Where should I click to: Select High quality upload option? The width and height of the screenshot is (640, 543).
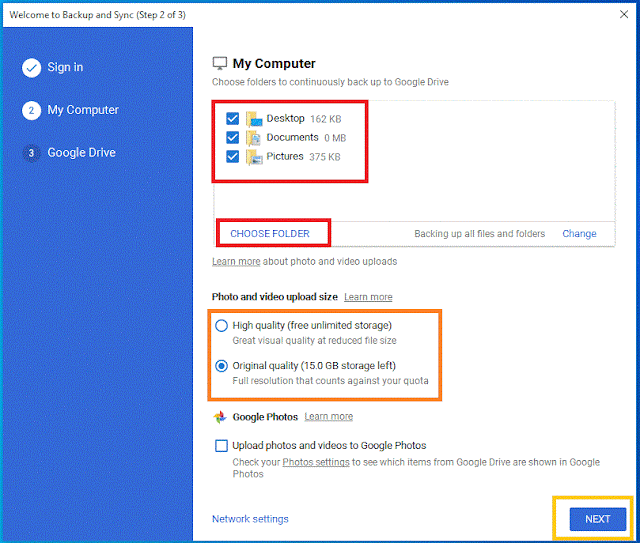pos(221,326)
